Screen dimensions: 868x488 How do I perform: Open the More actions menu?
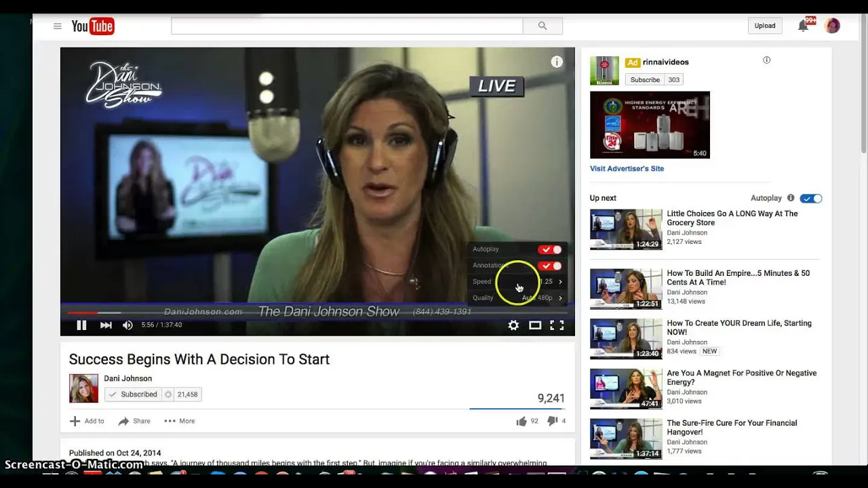(180, 421)
